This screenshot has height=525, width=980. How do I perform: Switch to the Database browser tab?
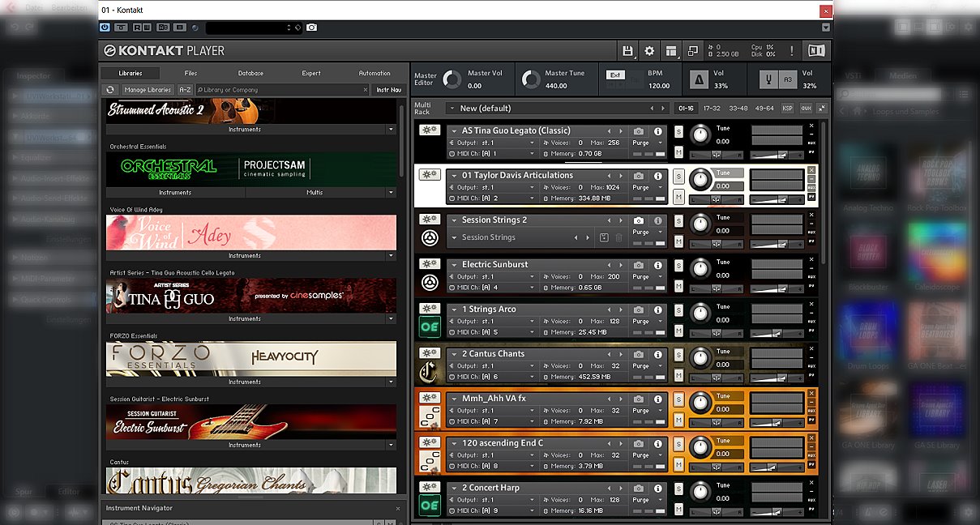point(250,73)
